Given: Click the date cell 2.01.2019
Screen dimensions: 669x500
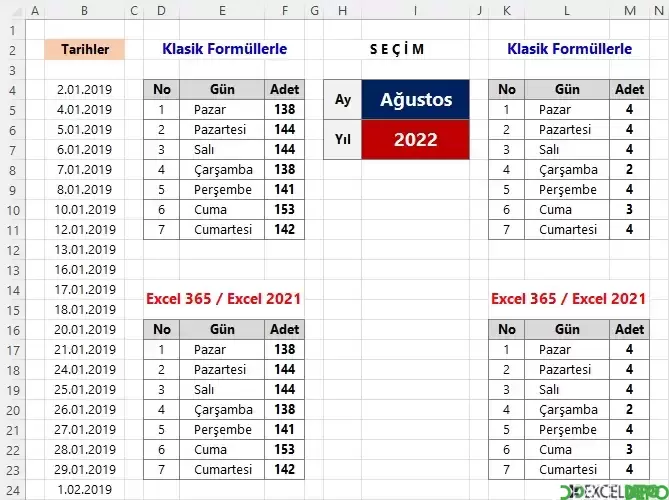Looking at the screenshot, I should tap(84, 90).
